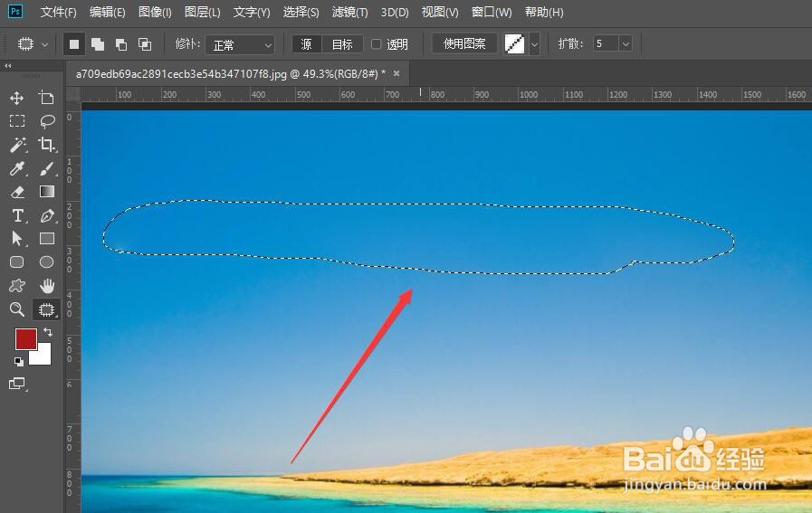The height and width of the screenshot is (513, 812).
Task: Click the 使用图案 button
Action: point(464,44)
